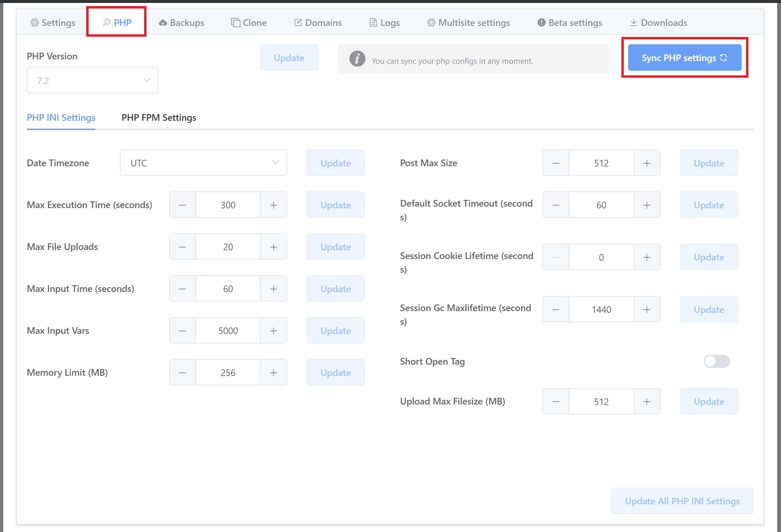Image resolution: width=781 pixels, height=532 pixels.
Task: Click Update for Memory Limit
Action: click(x=335, y=373)
